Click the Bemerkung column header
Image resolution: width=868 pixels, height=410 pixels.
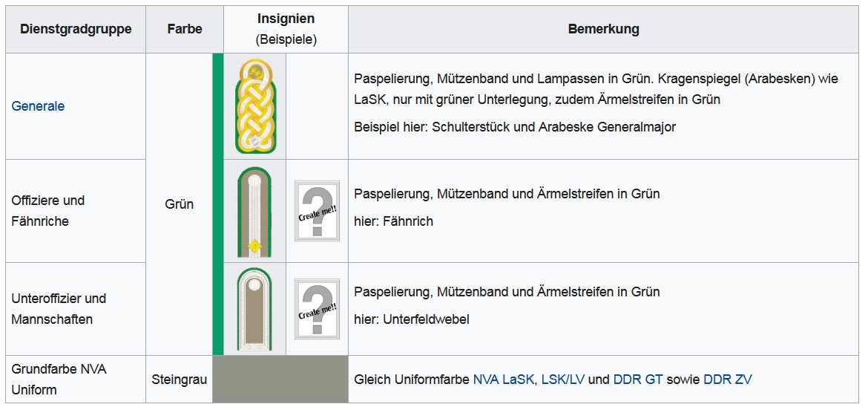(603, 30)
